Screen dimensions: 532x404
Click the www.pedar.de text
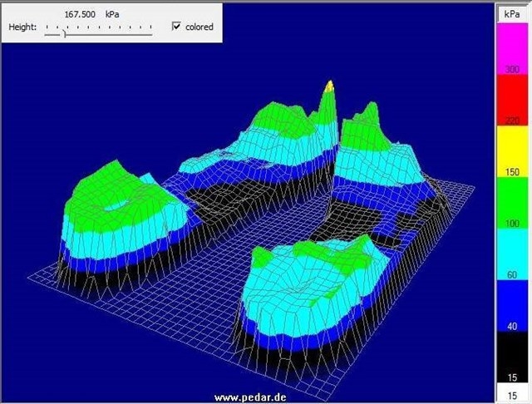coord(250,397)
